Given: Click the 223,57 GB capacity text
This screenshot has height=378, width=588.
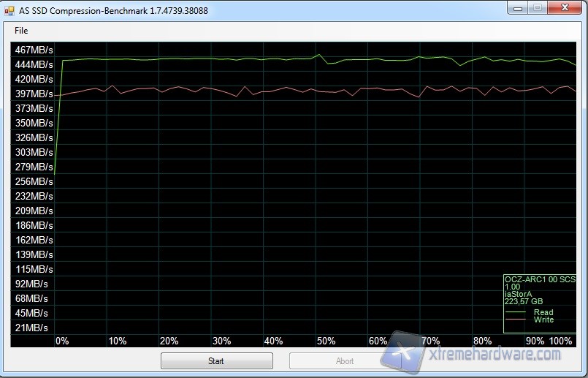Looking at the screenshot, I should pos(524,301).
